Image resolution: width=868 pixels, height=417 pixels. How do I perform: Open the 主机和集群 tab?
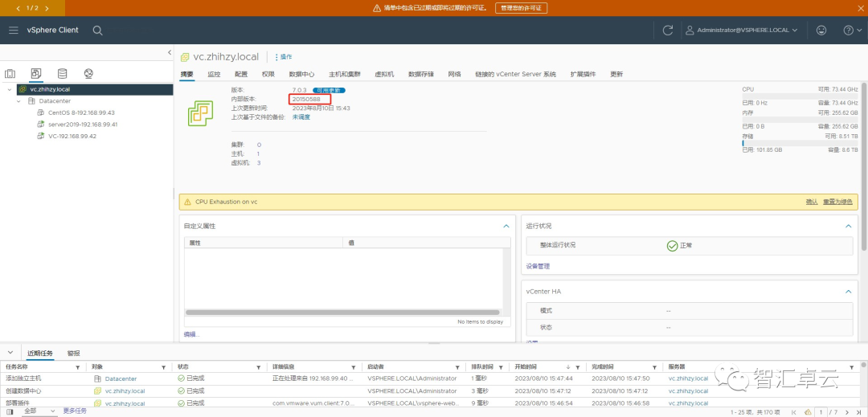tap(345, 74)
